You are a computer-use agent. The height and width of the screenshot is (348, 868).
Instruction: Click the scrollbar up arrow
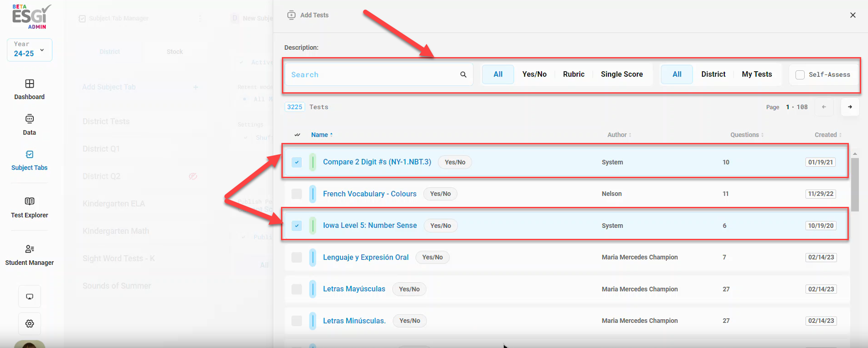coord(855,154)
